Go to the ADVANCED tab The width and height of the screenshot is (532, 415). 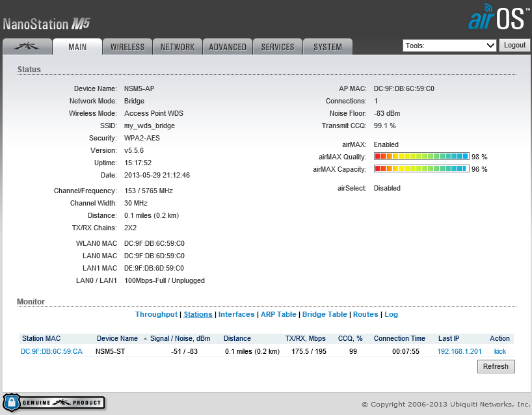[228, 47]
